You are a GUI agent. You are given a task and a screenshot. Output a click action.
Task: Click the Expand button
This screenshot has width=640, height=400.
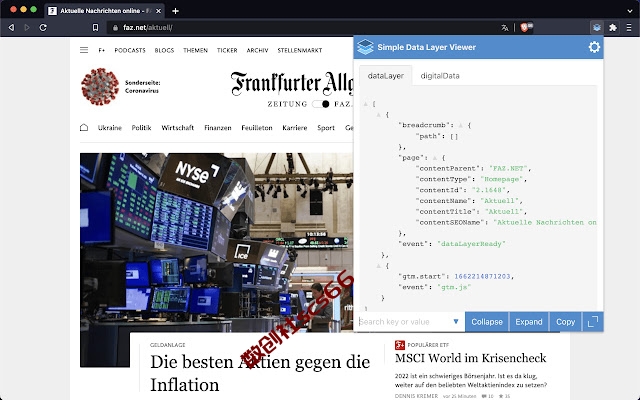pos(529,322)
